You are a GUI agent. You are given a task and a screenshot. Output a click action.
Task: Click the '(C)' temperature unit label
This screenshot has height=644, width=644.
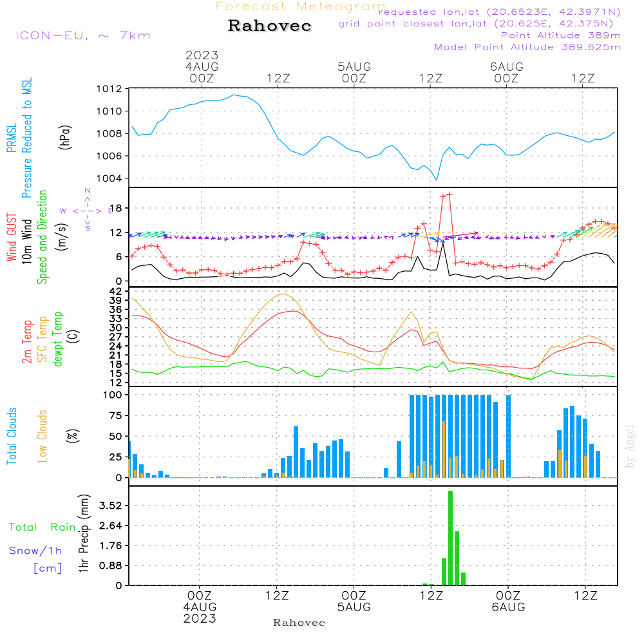(x=72, y=337)
